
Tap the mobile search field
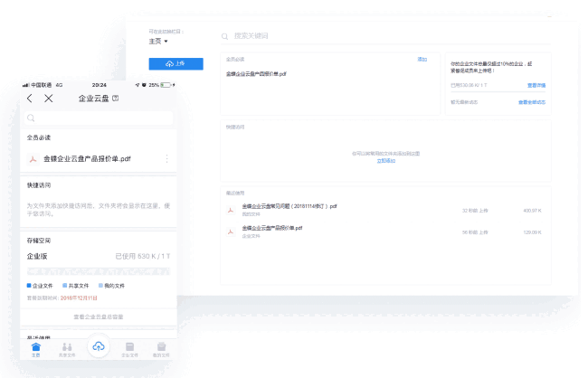[99, 118]
